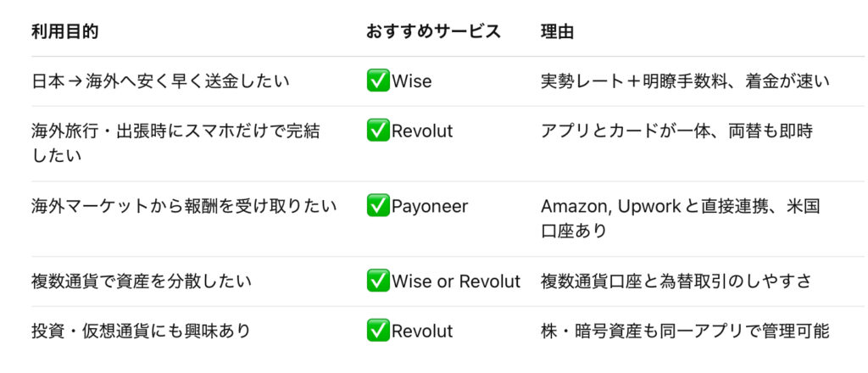This screenshot has height=373, width=868.
Task: Click the 日本→海外へ安く早く送金したい cell
Action: 160,81
